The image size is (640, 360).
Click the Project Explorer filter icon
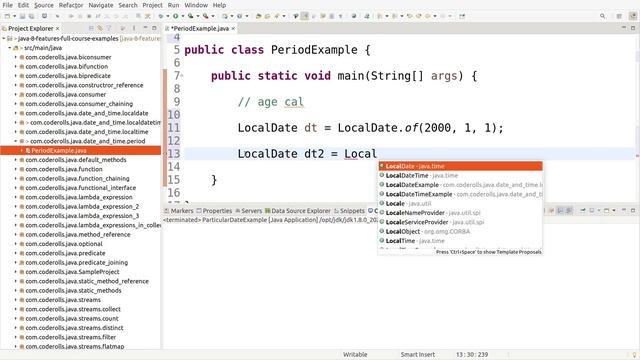click(109, 28)
